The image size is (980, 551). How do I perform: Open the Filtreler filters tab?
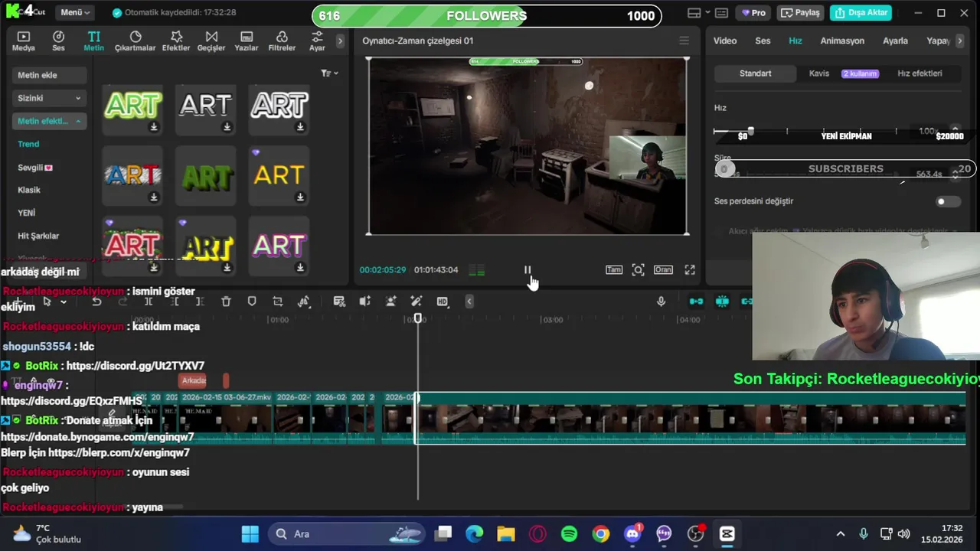pyautogui.click(x=282, y=41)
